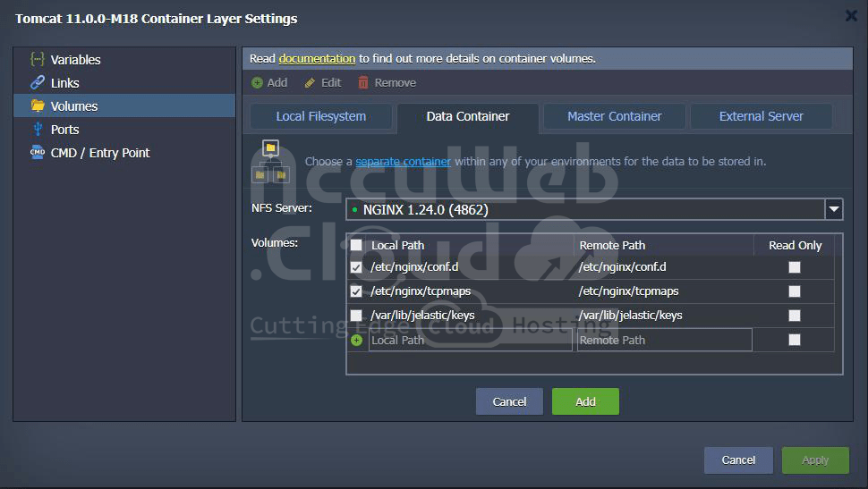Click local path text /etc/nginx/tcpmaps
This screenshot has width=868, height=489.
coord(421,291)
